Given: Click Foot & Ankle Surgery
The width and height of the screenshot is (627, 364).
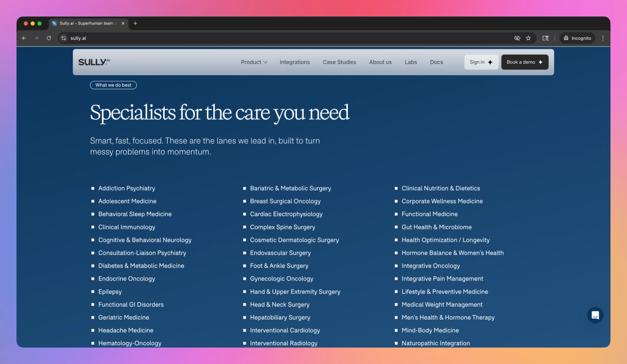Looking at the screenshot, I should [280, 266].
